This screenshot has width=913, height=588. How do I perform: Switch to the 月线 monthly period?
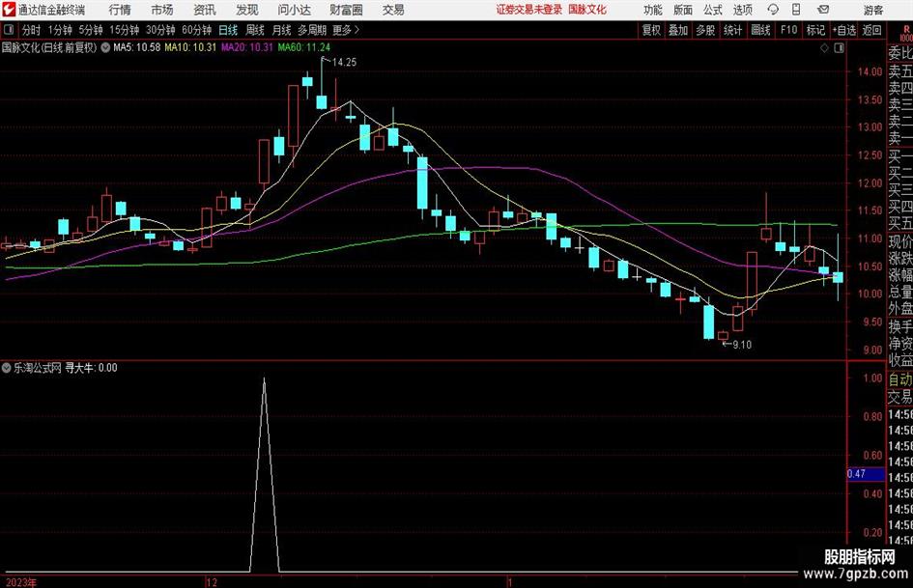(x=282, y=30)
